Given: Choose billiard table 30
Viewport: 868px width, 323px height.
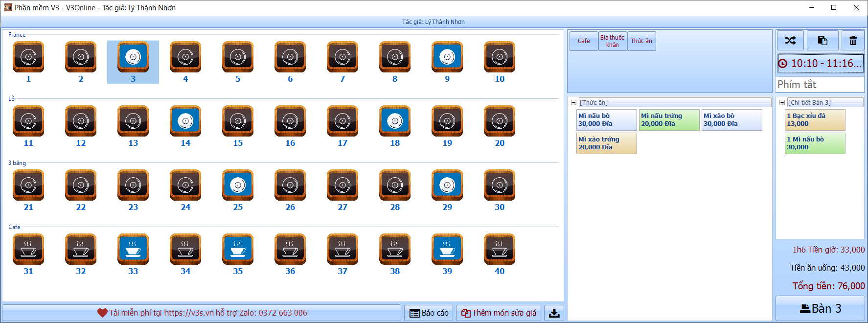Looking at the screenshot, I should 500,190.
